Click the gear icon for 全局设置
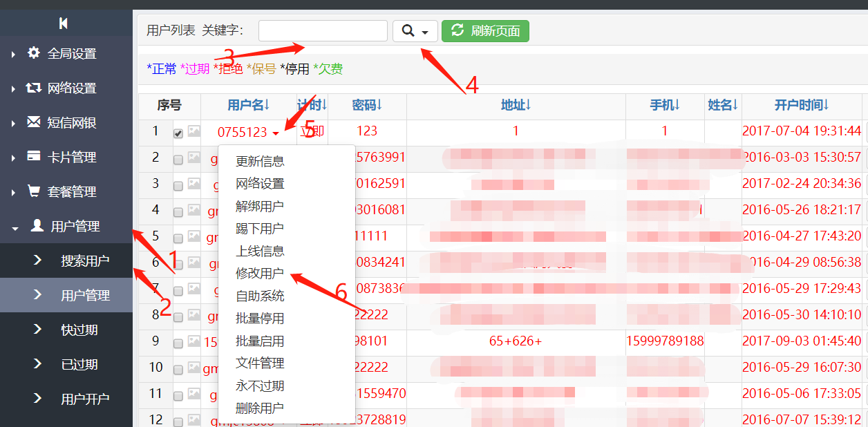 click(33, 53)
